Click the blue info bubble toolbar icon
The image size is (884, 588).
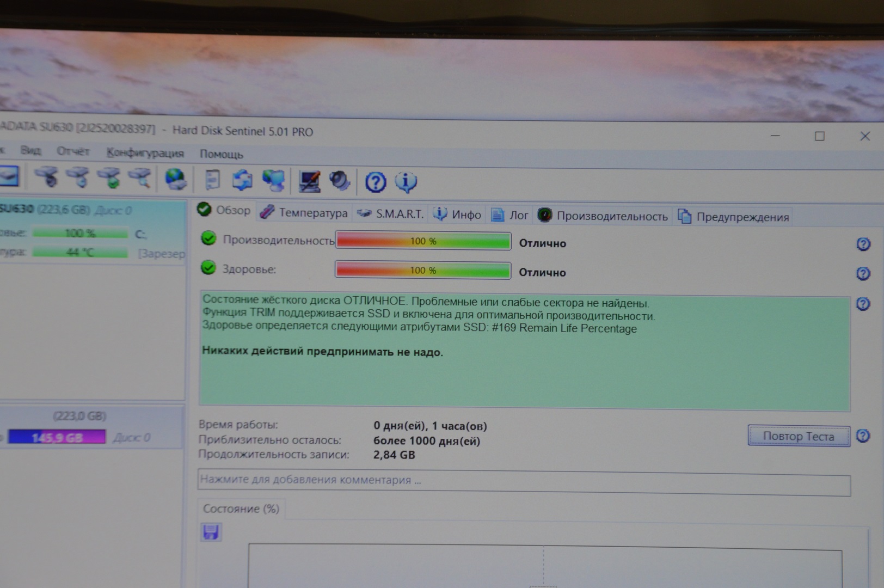pyautogui.click(x=406, y=182)
